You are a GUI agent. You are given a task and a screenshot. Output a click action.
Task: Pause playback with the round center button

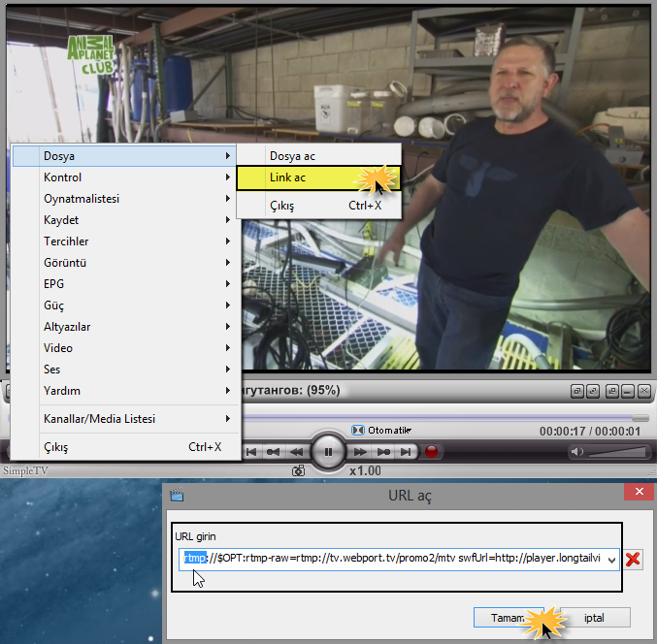pyautogui.click(x=328, y=452)
